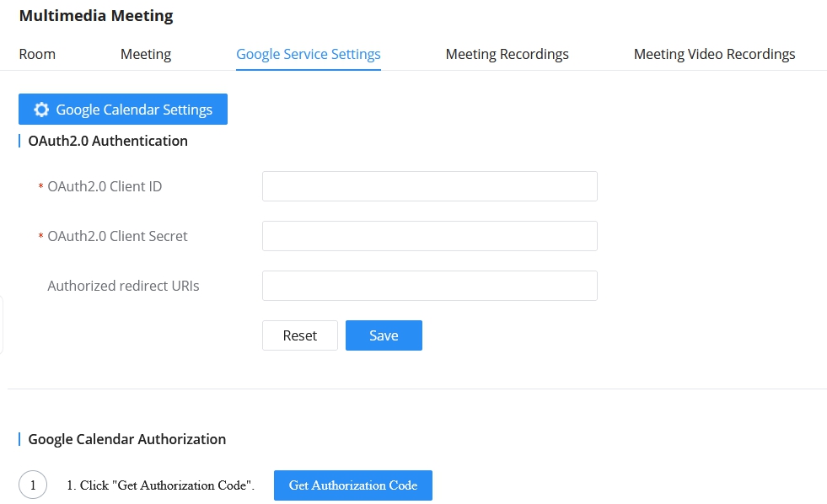
Task: Click the OAuth2.0 Authentication section header
Action: 107,141
